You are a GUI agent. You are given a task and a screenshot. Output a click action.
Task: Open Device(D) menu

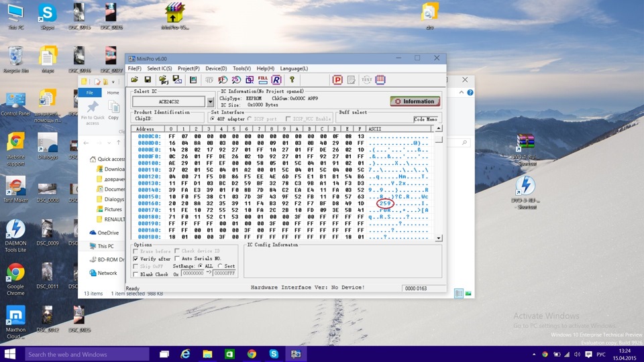point(216,68)
